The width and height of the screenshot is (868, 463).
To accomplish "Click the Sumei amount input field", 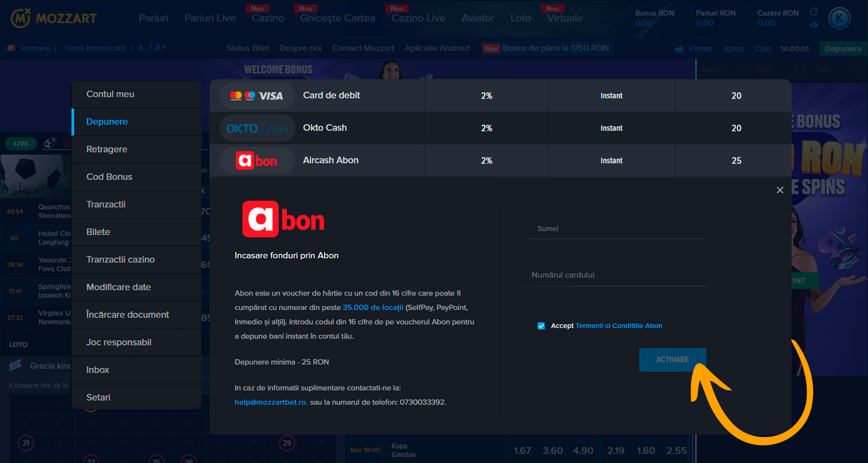I will pyautogui.click(x=617, y=229).
